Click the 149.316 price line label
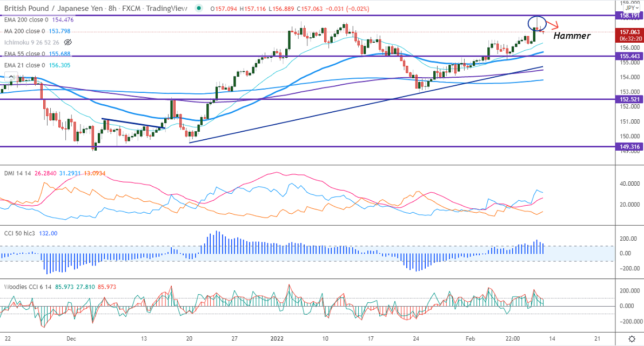644x346 pixels. [x=629, y=146]
